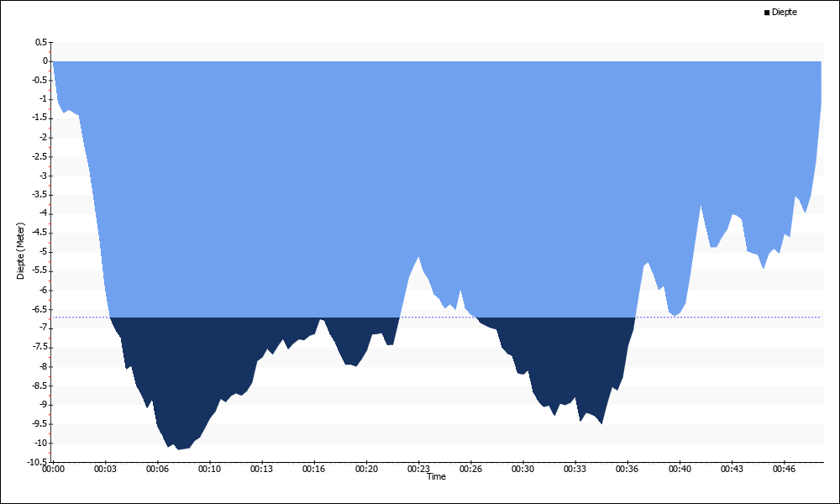The image size is (840, 504).
Task: Click the -2 depth axis label
Action: click(43, 138)
